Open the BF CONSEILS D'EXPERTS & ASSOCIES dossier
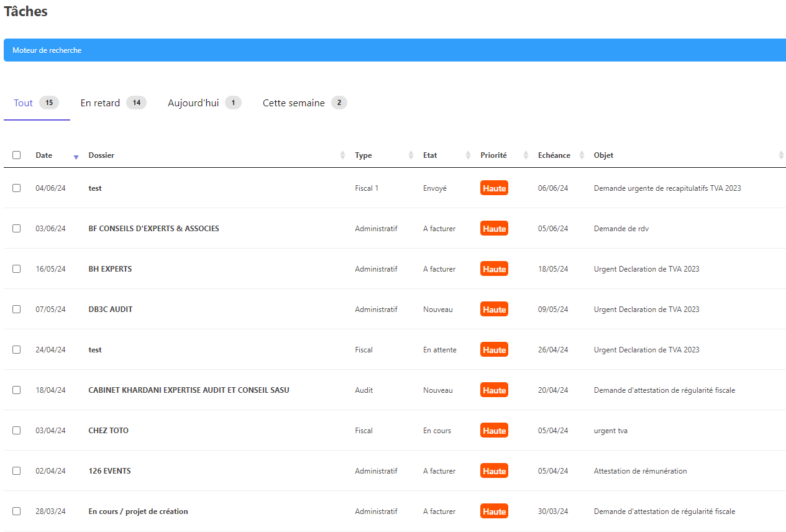This screenshot has height=532, width=786. pyautogui.click(x=153, y=229)
